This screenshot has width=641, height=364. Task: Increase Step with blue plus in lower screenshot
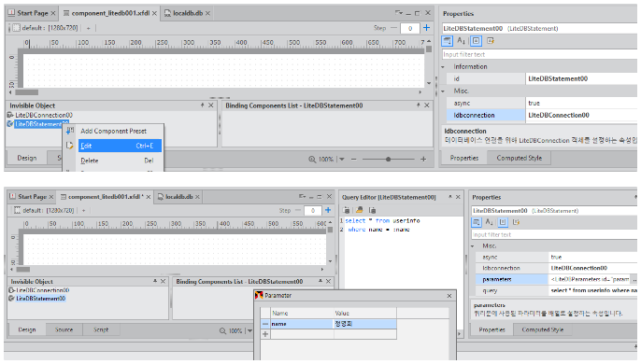[x=328, y=210]
